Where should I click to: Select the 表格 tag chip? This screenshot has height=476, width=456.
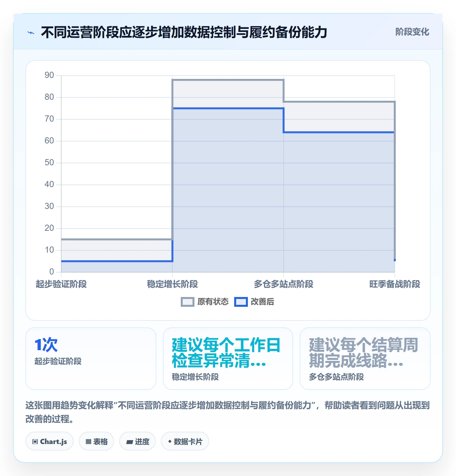click(96, 441)
